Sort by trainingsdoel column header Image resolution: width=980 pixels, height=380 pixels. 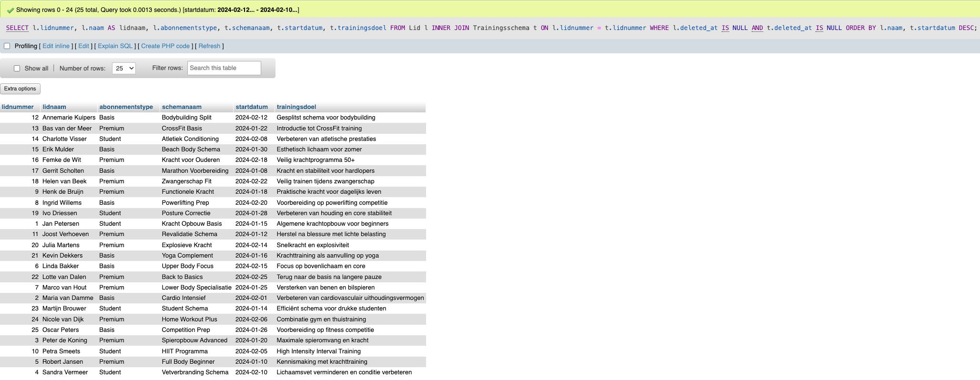point(296,107)
